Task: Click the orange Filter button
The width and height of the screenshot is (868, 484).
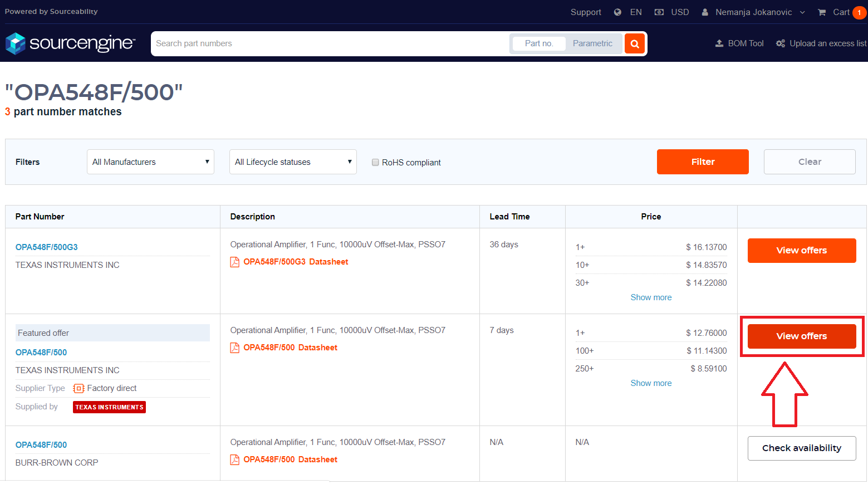Action: click(703, 162)
